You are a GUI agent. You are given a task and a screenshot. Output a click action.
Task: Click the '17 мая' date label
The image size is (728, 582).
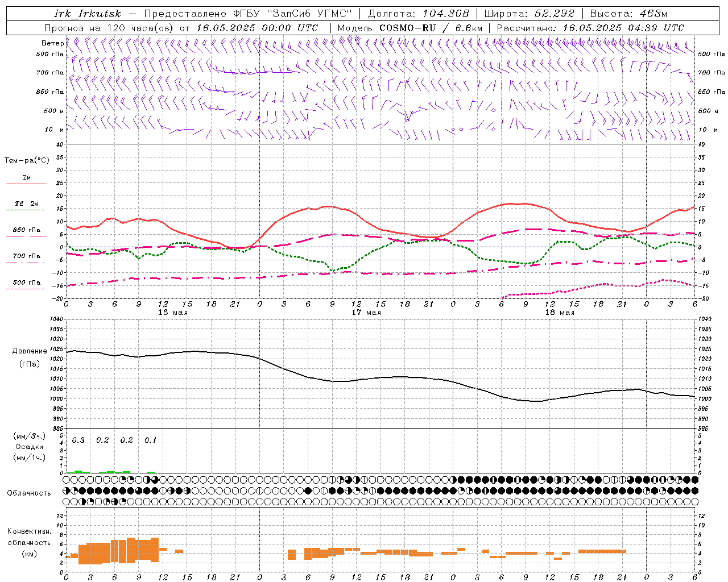coord(366,313)
